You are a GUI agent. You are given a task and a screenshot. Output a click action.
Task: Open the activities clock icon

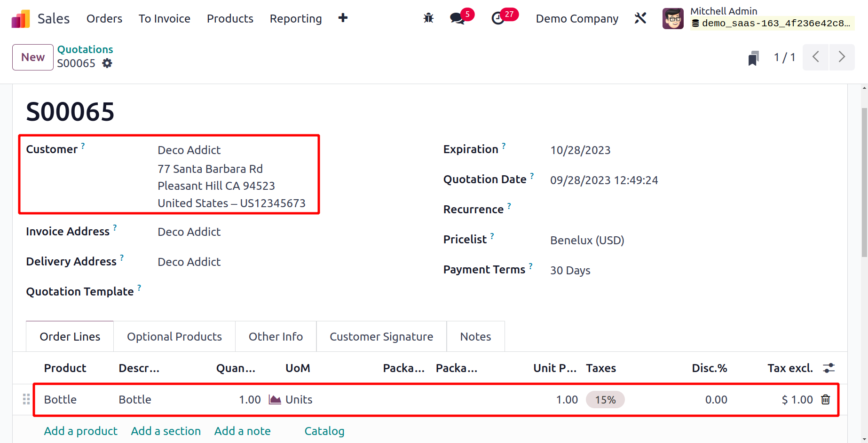pyautogui.click(x=497, y=18)
